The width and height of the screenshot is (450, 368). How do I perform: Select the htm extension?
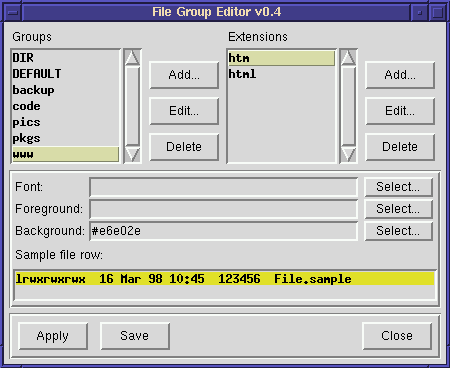coord(281,58)
